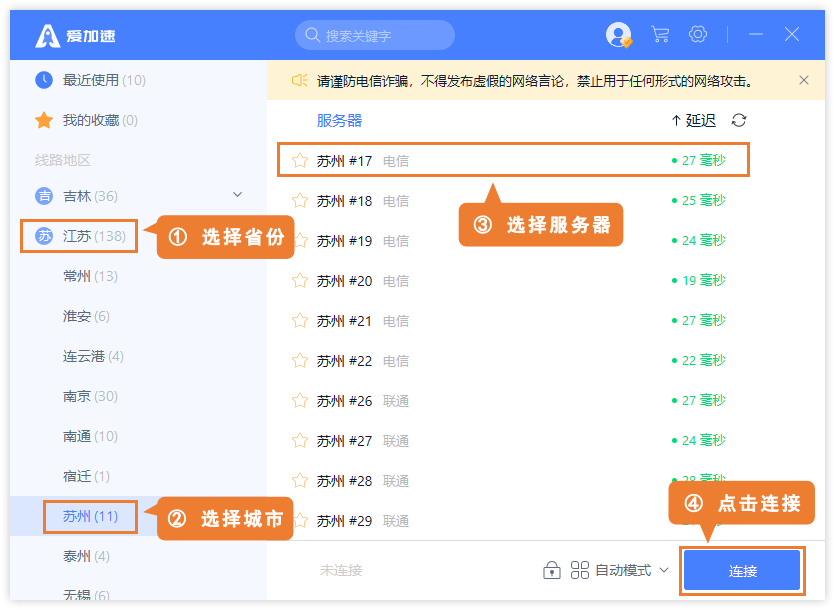Favorite the 苏州 #26 server

coord(300,401)
